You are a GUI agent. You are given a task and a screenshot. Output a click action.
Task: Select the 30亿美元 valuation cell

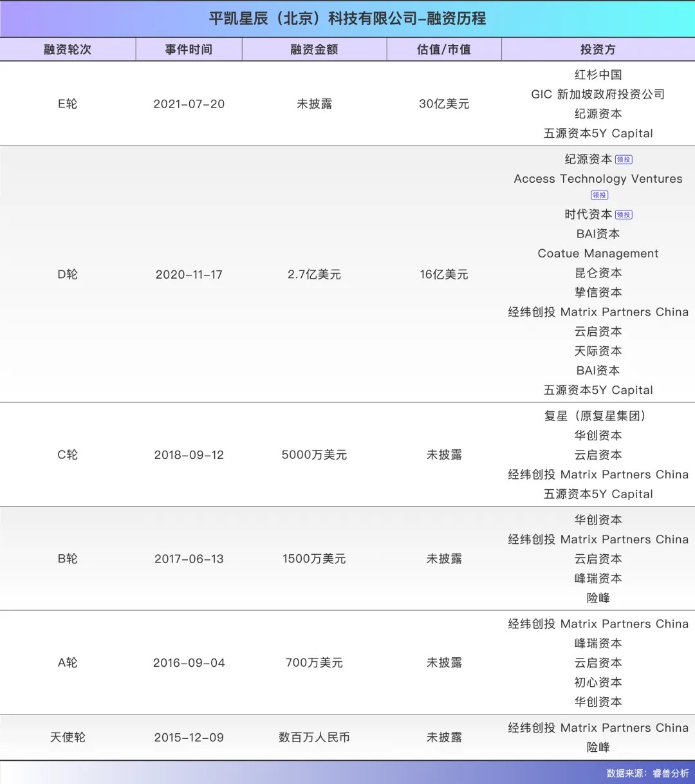(444, 104)
